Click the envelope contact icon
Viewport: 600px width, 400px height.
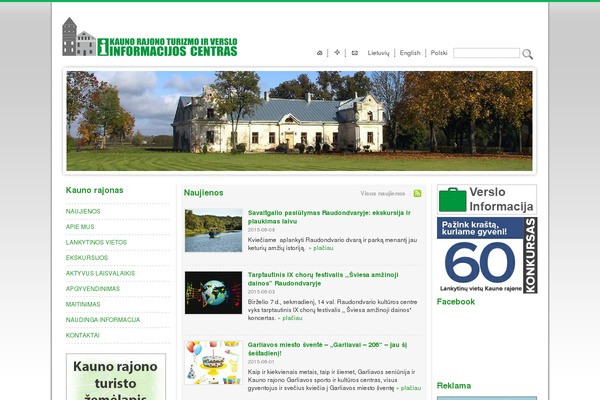355,53
